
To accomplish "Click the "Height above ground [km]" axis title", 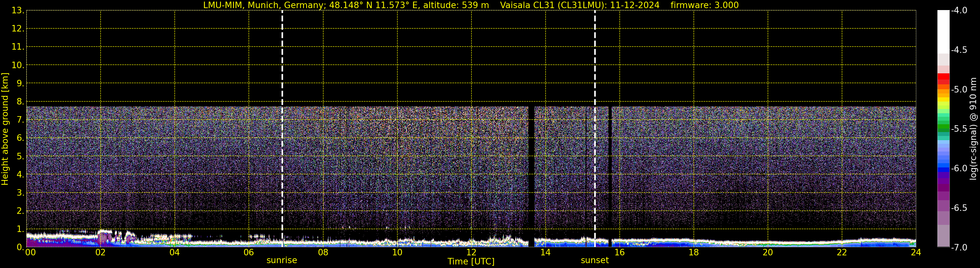I will point(5,129).
